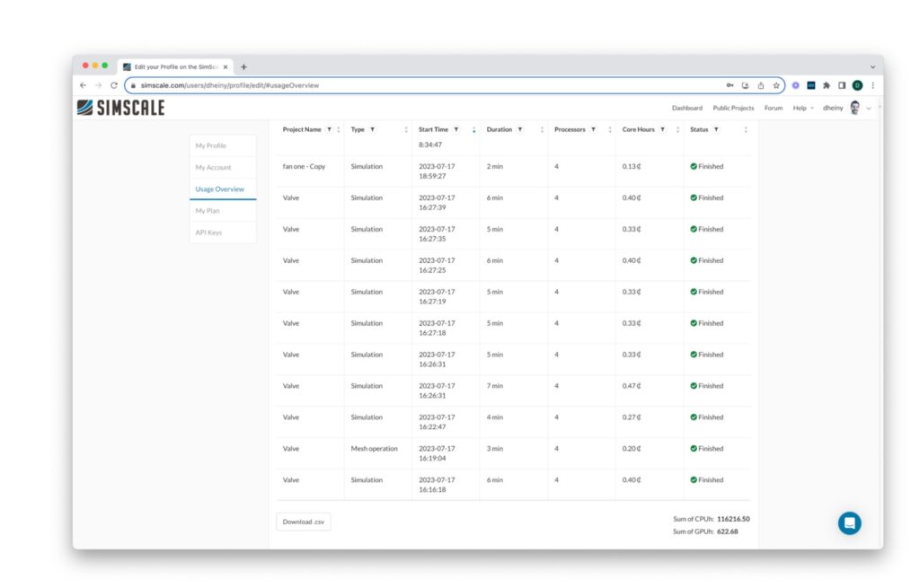Open the Help dropdown menu

click(x=802, y=107)
